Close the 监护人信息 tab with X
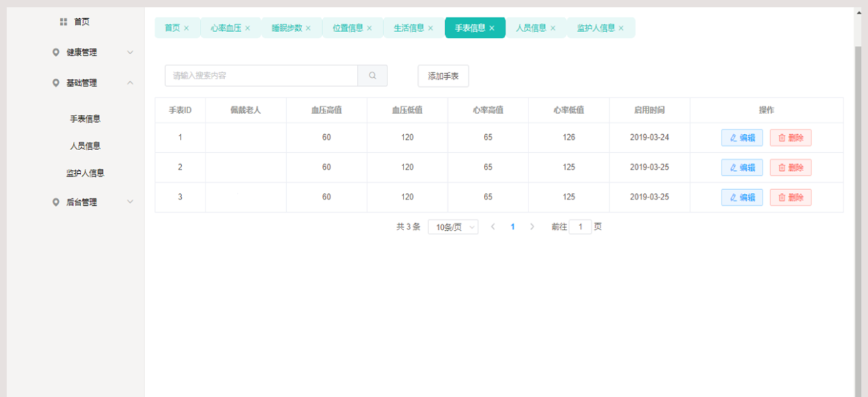 tap(621, 29)
